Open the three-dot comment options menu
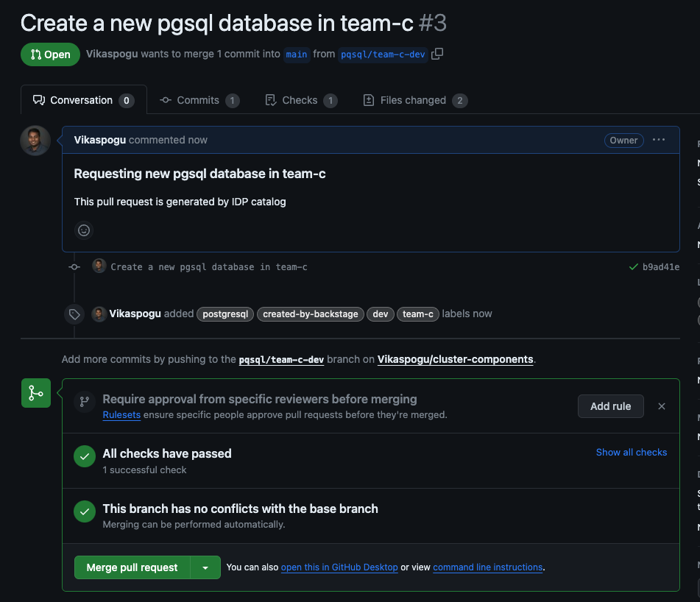 659,140
